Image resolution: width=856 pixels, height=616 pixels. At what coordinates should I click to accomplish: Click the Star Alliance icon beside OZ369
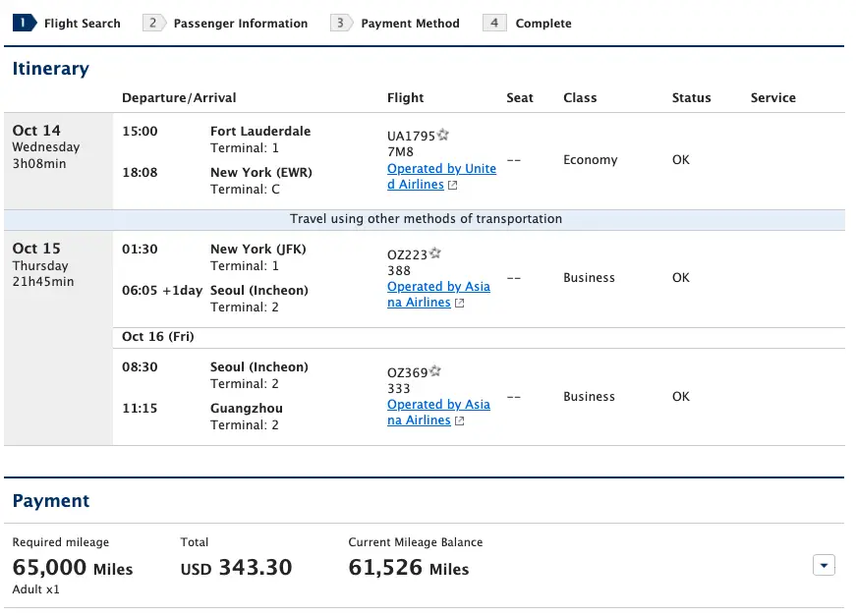coord(435,371)
